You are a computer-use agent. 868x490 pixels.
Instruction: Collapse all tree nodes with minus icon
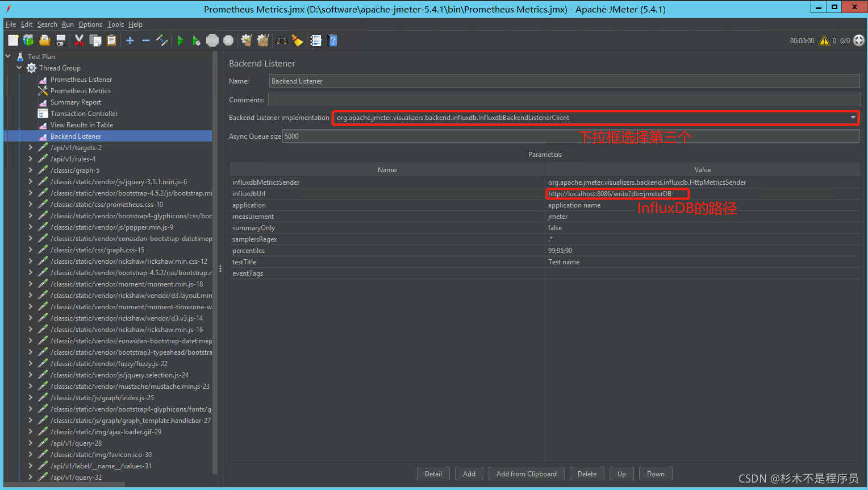[146, 40]
